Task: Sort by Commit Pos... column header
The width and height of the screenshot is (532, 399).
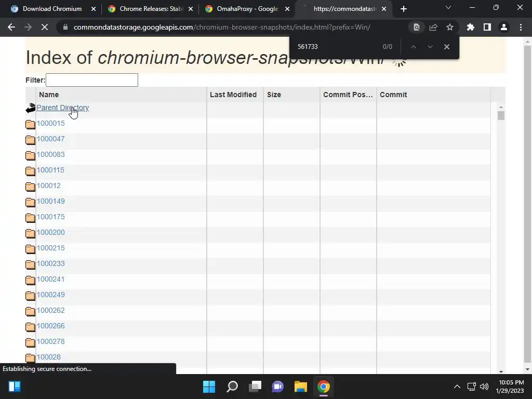Action: click(348, 95)
